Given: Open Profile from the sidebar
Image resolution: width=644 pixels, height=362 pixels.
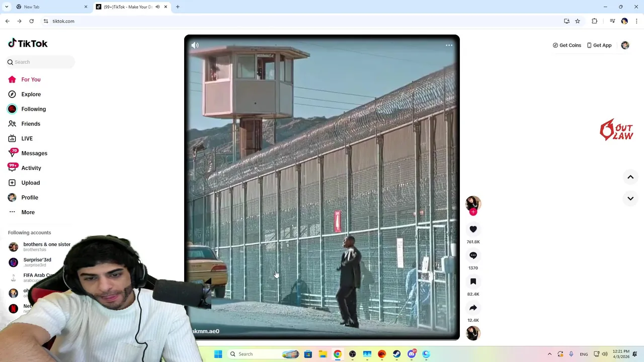Looking at the screenshot, I should click(x=23, y=198).
